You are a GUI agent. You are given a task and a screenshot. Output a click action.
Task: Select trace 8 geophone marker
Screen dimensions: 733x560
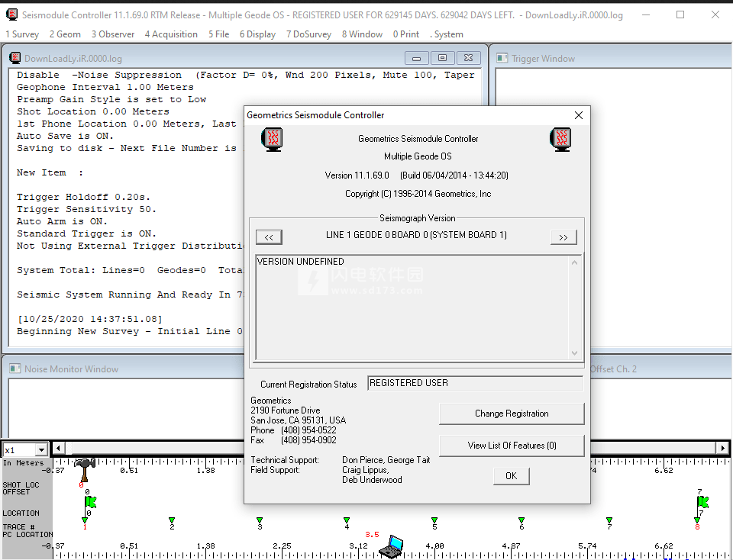697,520
